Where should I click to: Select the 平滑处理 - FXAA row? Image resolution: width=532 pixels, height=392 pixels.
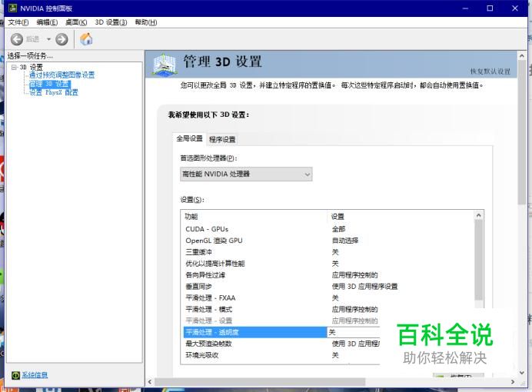pos(330,298)
